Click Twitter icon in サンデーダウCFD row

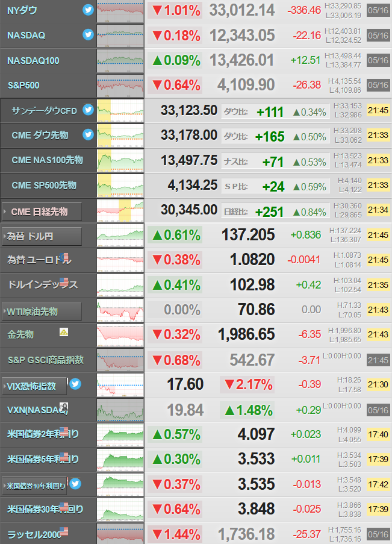[x=88, y=110]
